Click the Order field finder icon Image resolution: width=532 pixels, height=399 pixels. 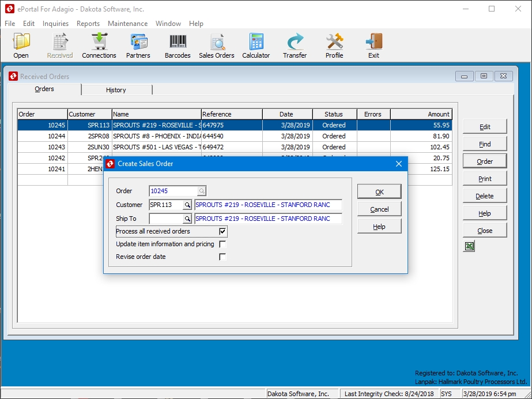[x=202, y=191]
